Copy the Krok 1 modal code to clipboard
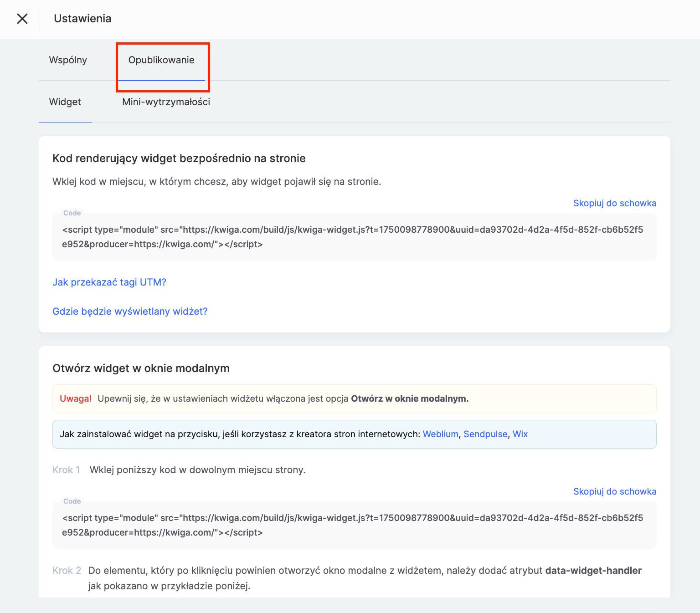 click(615, 491)
